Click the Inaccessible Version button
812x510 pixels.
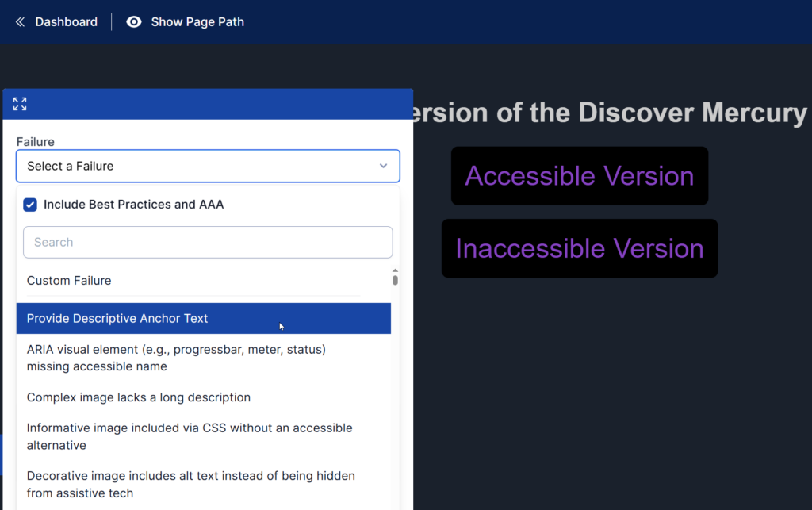pyautogui.click(x=579, y=248)
